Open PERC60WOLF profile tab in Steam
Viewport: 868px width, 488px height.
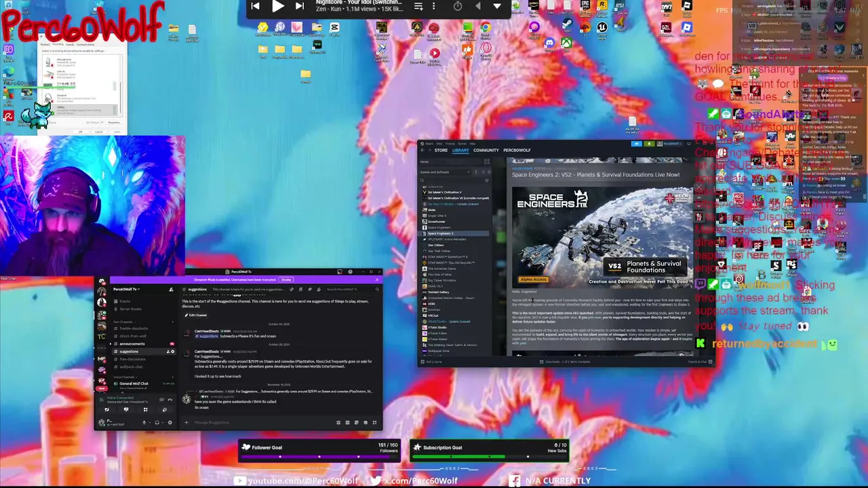coord(517,150)
